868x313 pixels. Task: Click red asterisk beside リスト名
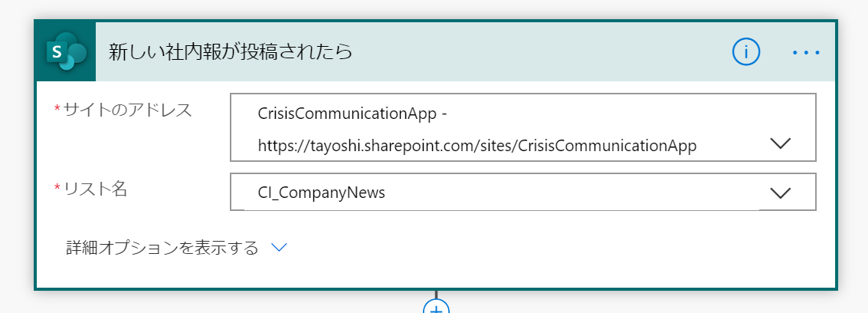[x=57, y=189]
